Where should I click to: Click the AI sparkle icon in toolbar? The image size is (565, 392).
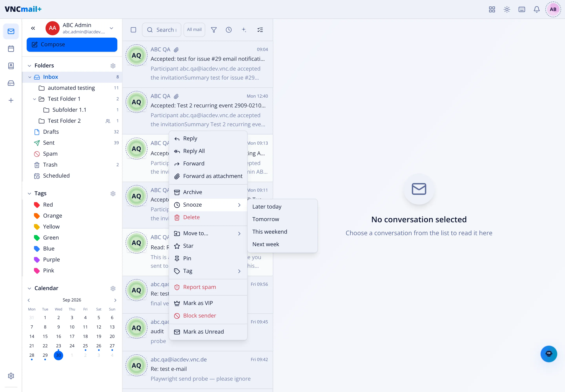point(244,30)
